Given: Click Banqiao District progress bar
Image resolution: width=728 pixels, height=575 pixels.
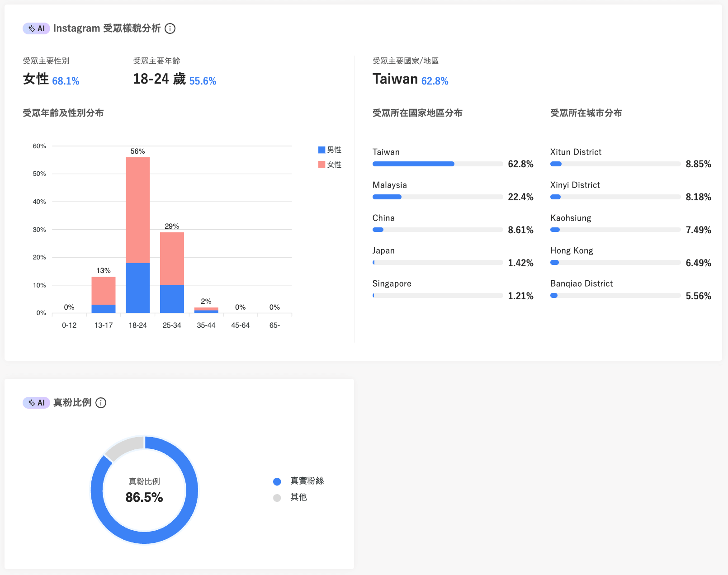Looking at the screenshot, I should pyautogui.click(x=615, y=296).
